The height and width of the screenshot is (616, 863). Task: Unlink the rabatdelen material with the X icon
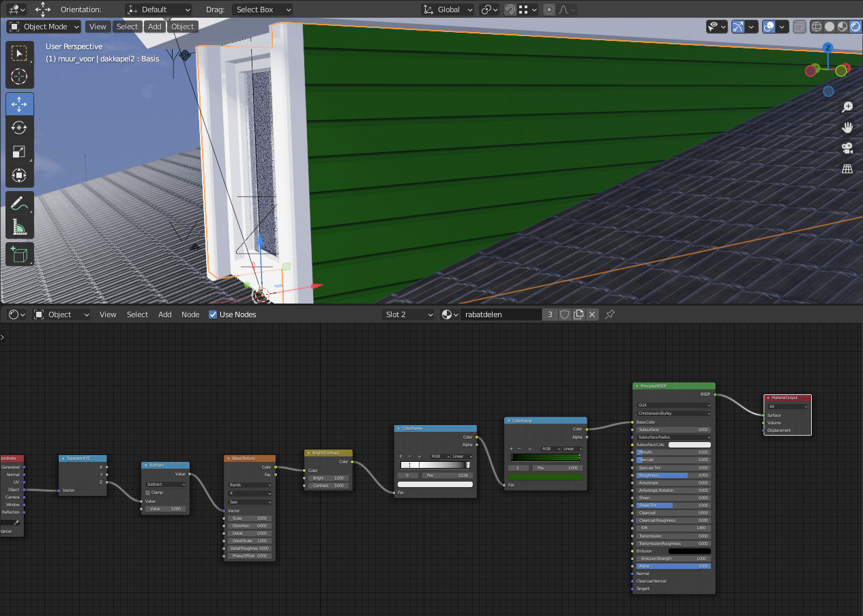pyautogui.click(x=592, y=314)
